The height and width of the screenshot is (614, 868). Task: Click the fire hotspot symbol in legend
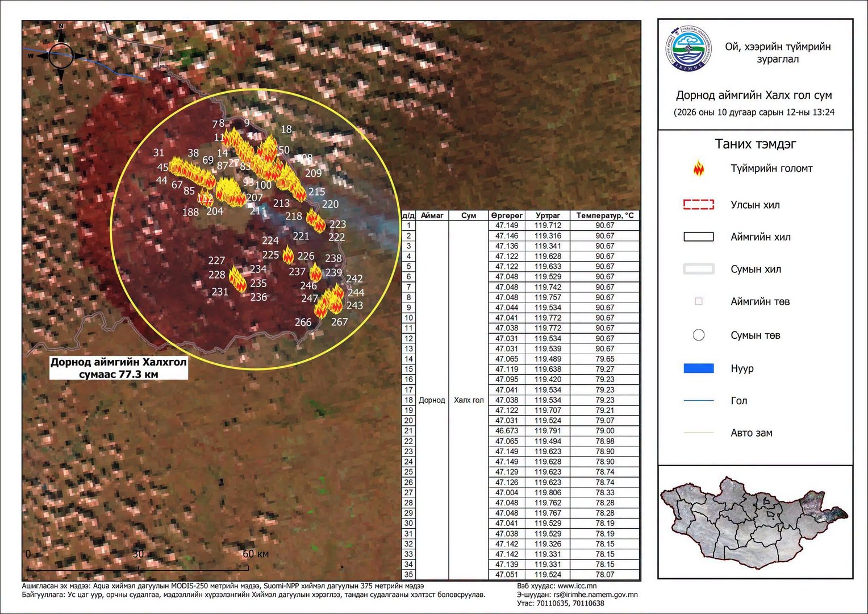pos(699,168)
